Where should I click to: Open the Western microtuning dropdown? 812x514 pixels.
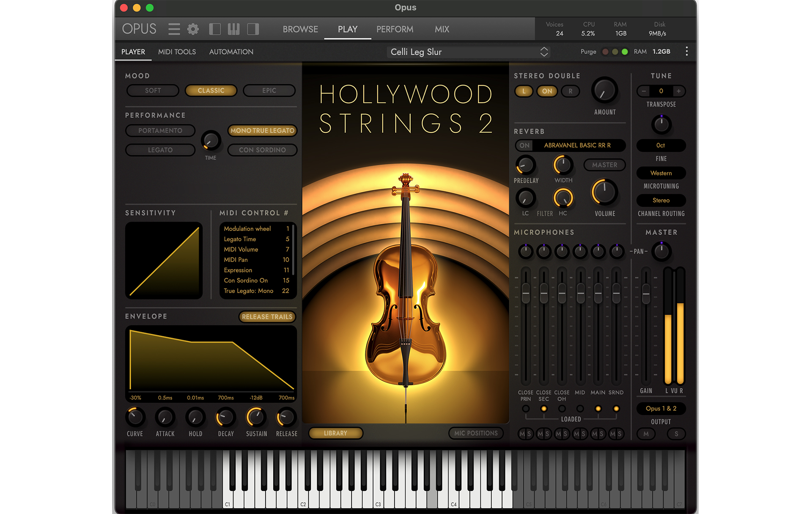coord(661,173)
